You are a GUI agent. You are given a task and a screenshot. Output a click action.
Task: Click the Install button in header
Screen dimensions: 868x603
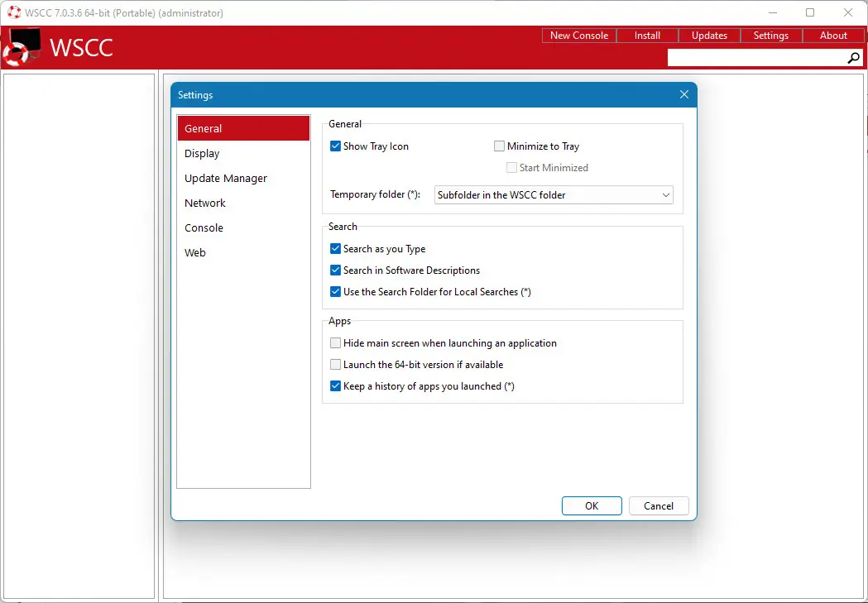(647, 36)
